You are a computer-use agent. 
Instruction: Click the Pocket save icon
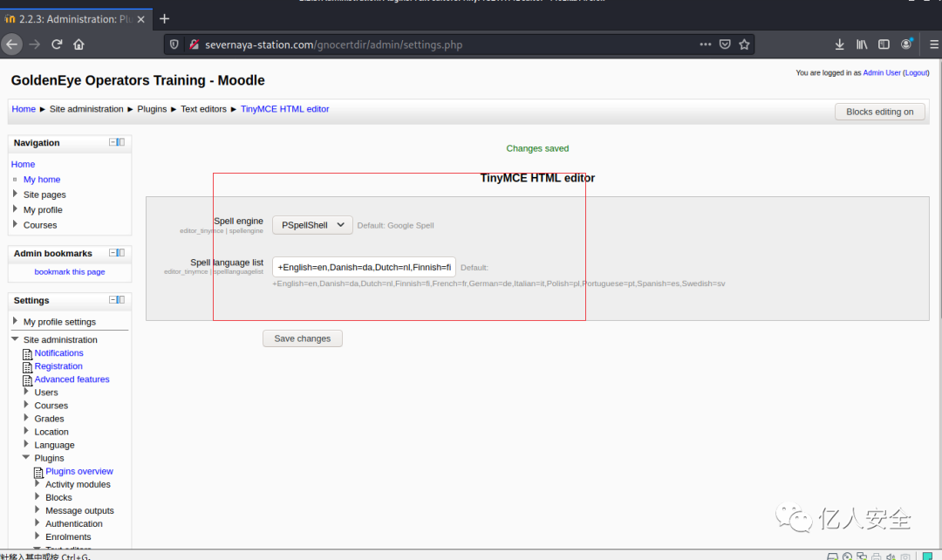pos(725,44)
